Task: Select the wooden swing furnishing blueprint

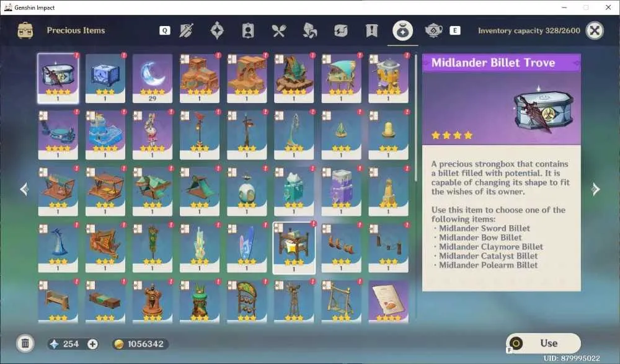Action: [341, 301]
